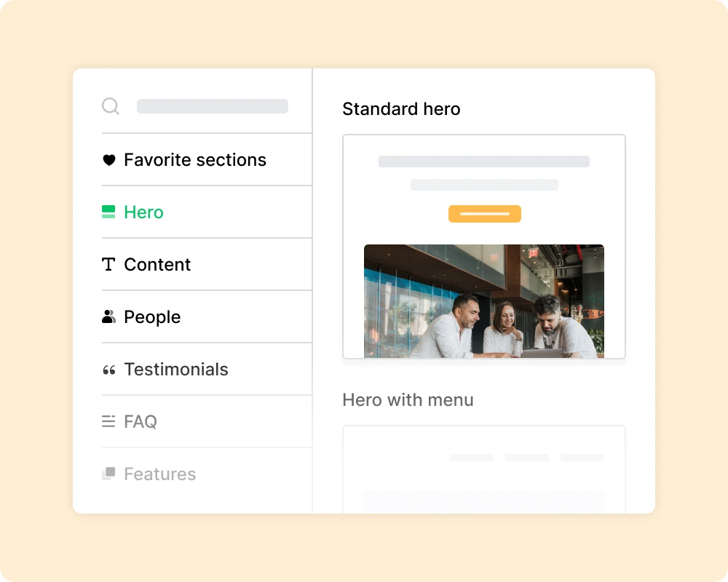Click the orange button placeholder in the hero preview

click(x=484, y=213)
